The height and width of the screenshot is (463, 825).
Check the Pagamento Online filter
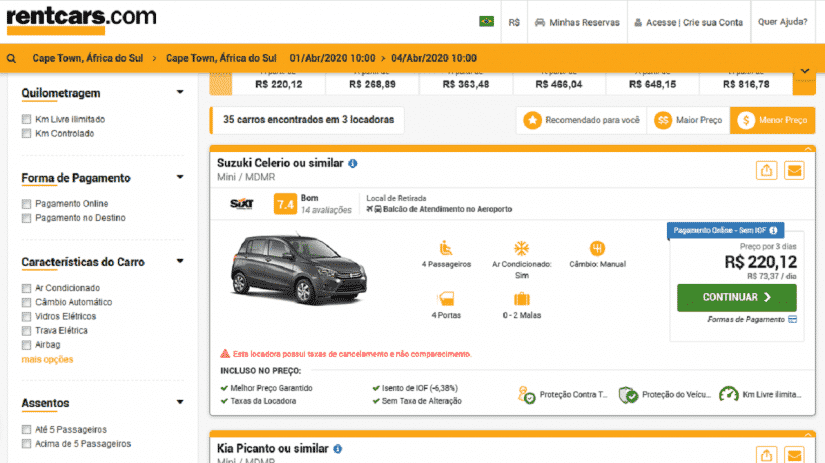pyautogui.click(x=27, y=204)
